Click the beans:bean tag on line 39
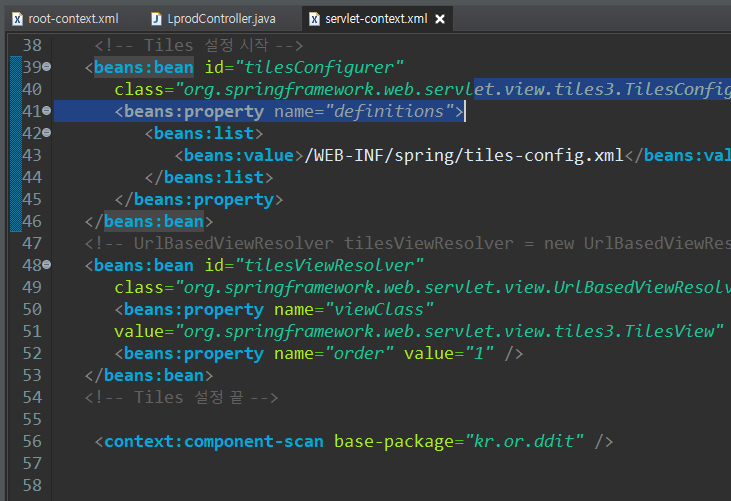731x501 pixels. [144, 68]
